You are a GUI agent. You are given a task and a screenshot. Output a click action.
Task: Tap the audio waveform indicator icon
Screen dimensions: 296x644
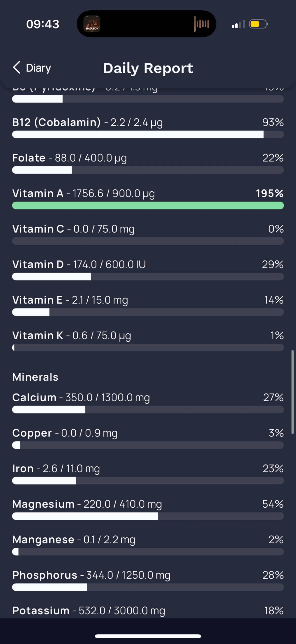pos(201,24)
